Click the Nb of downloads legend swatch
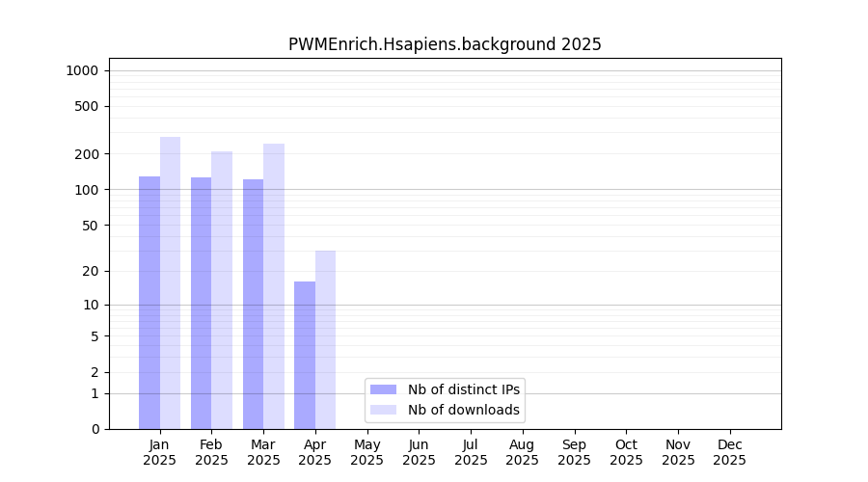This screenshot has height=482, width=868. coord(383,410)
